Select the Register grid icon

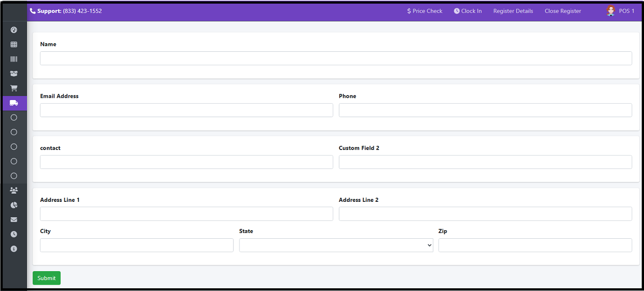click(x=14, y=44)
